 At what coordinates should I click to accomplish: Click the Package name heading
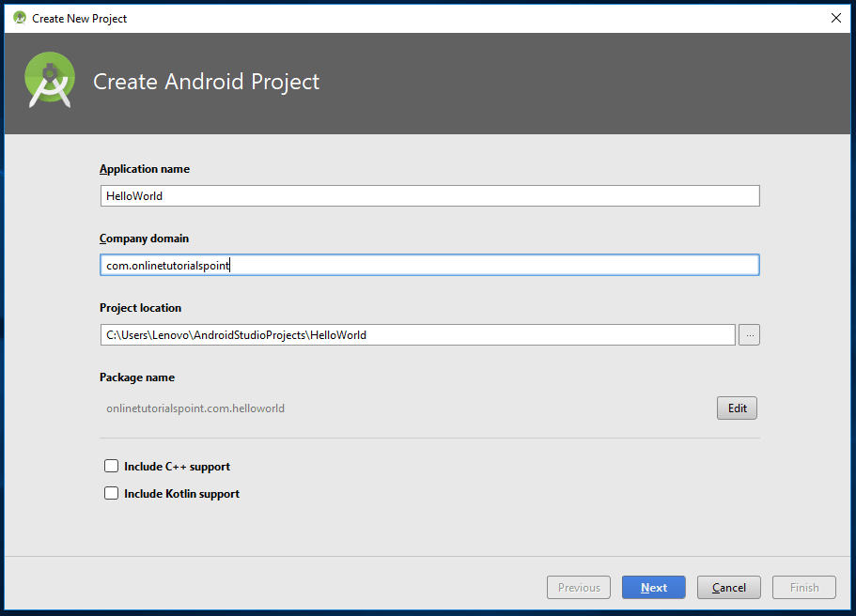tap(137, 377)
